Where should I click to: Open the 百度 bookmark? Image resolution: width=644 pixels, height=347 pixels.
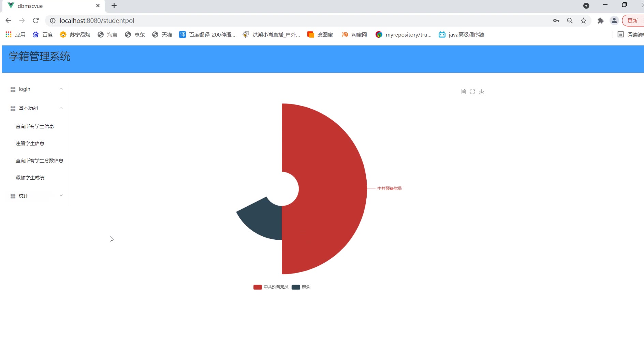43,34
